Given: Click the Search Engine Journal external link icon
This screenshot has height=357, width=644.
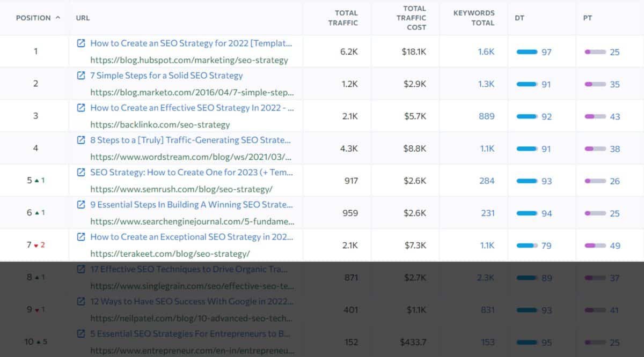Looking at the screenshot, I should tap(80, 205).
